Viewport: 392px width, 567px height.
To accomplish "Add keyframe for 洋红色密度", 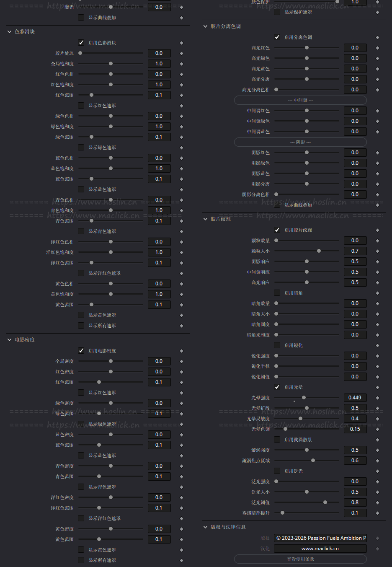I will coord(181,497).
